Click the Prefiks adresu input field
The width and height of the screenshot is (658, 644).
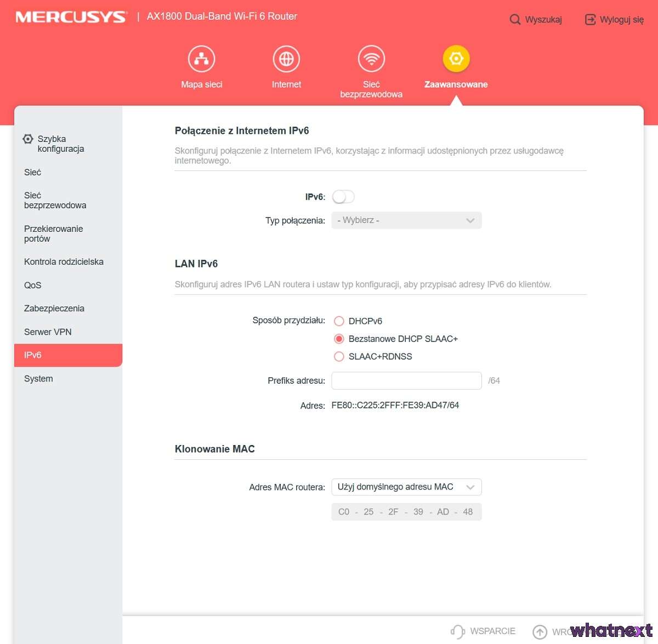(406, 380)
